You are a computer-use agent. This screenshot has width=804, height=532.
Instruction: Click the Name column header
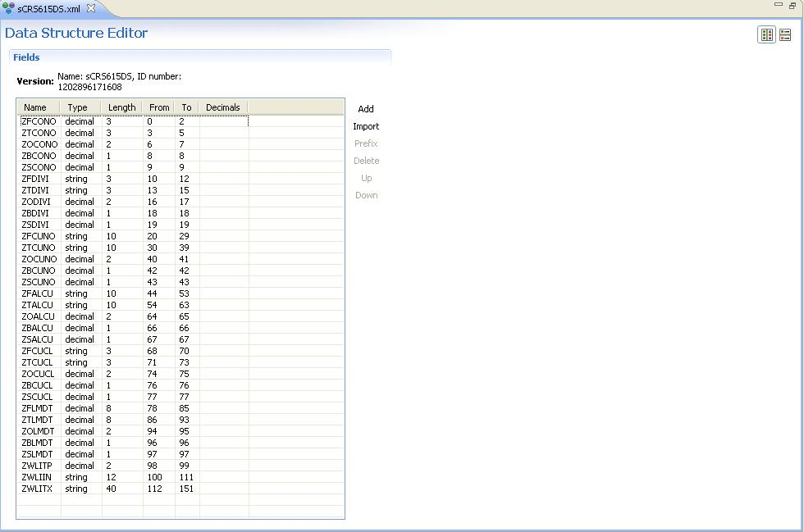point(39,107)
